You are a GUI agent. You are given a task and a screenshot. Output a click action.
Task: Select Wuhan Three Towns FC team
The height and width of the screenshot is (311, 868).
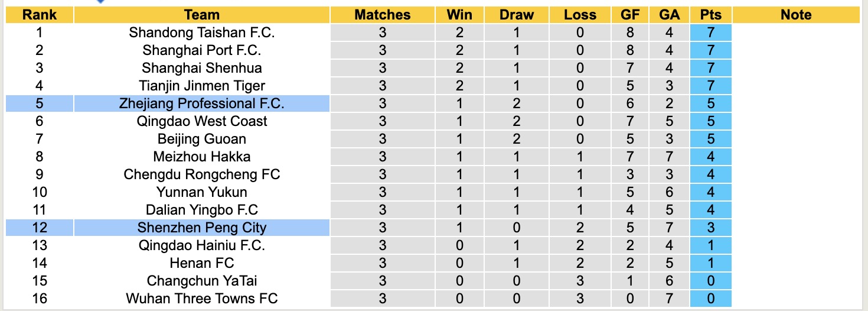(201, 299)
